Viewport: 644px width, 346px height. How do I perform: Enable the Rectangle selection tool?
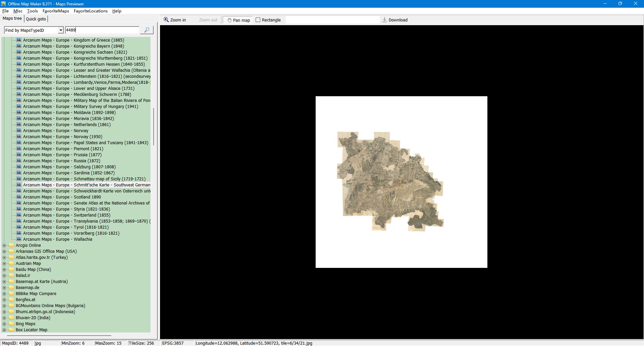(x=268, y=20)
